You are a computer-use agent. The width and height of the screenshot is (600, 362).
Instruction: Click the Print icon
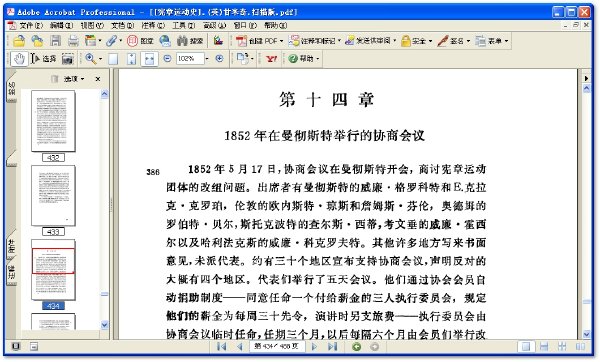73,41
